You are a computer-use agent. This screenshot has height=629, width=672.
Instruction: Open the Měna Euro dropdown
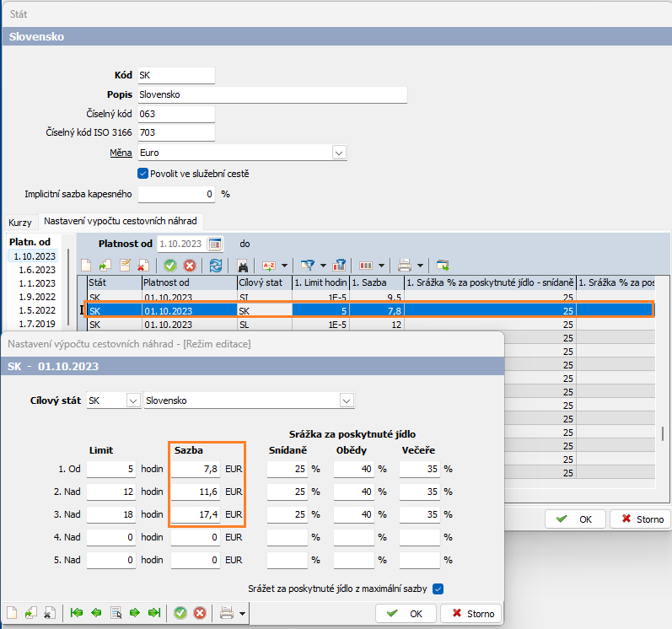[339, 153]
